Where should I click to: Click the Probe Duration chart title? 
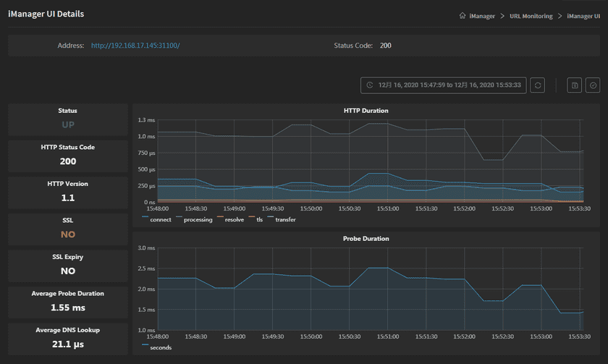click(x=366, y=238)
